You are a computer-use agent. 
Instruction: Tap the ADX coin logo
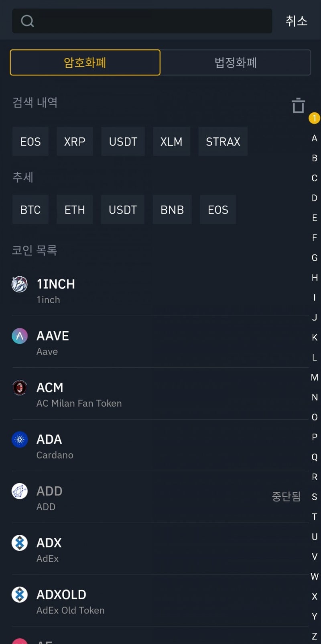click(x=20, y=543)
